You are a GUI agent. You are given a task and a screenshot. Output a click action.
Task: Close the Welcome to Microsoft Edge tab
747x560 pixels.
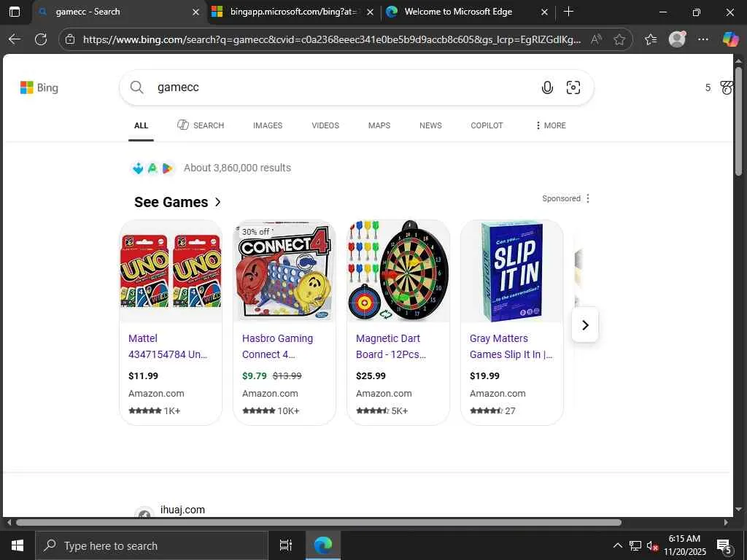point(544,12)
